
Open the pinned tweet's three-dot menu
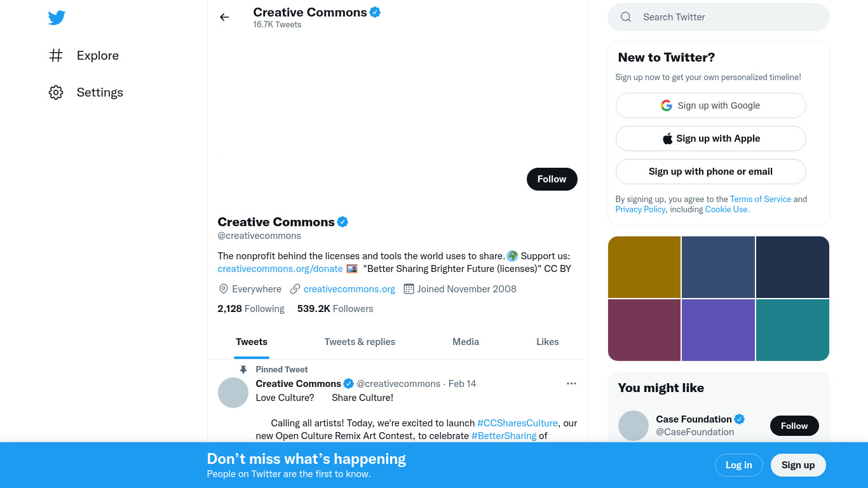coord(571,383)
